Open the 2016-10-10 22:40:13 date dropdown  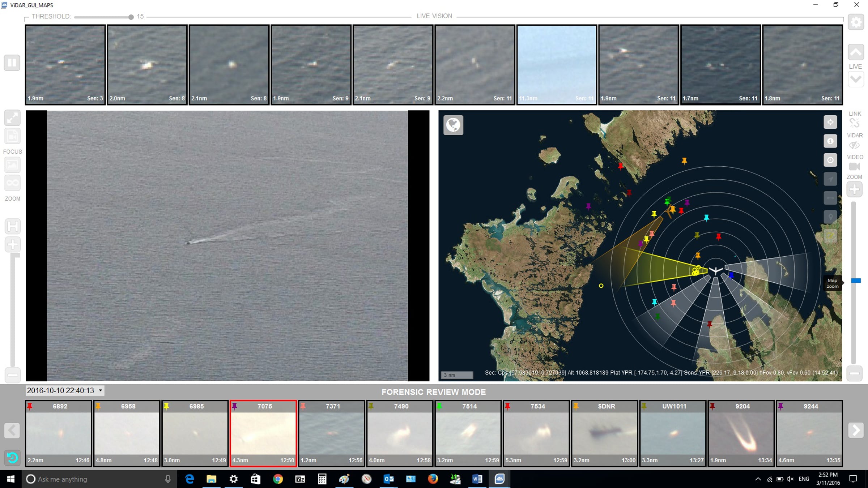[101, 390]
